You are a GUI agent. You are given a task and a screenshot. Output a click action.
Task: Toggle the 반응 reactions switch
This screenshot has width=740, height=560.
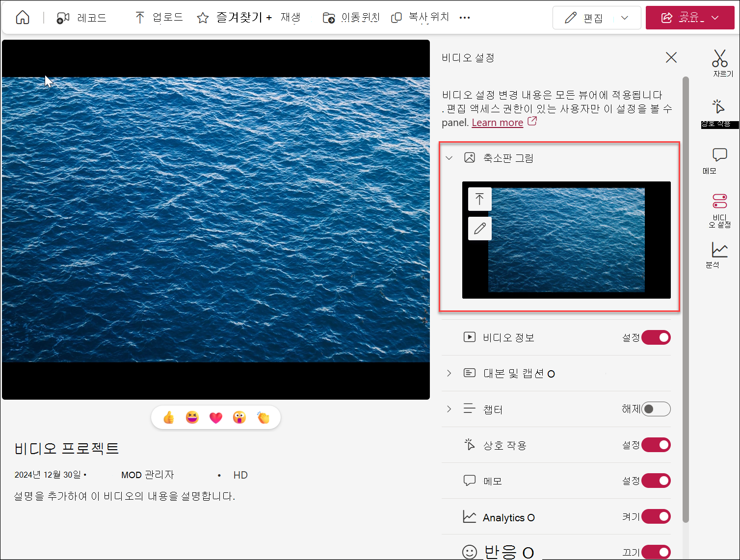pos(656,552)
